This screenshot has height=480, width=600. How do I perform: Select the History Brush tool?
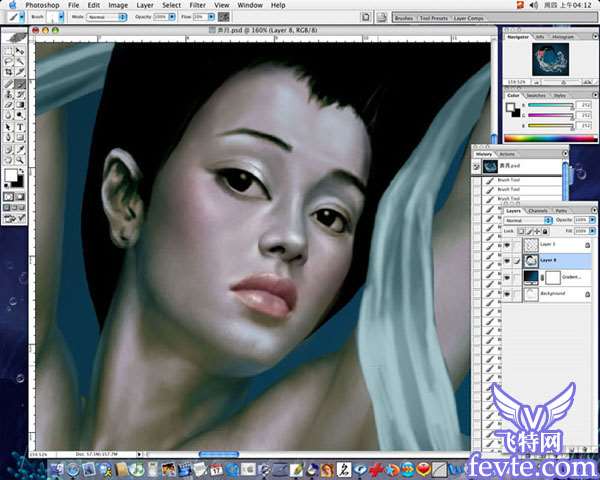pyautogui.click(x=20, y=94)
